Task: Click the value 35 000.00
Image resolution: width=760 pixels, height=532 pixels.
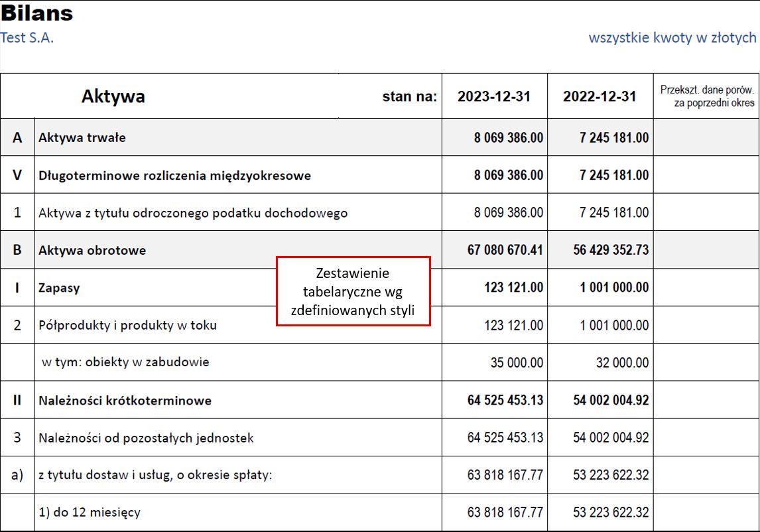Action: 517,363
